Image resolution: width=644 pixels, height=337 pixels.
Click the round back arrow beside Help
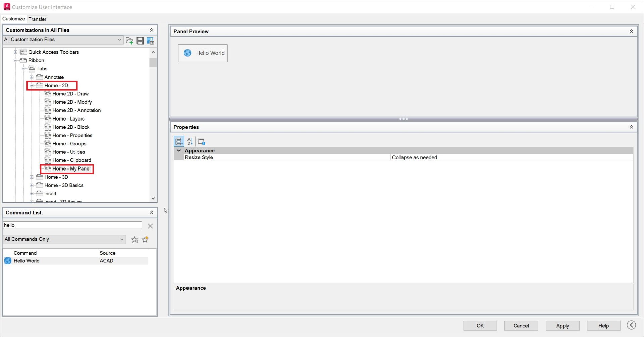[x=631, y=325]
